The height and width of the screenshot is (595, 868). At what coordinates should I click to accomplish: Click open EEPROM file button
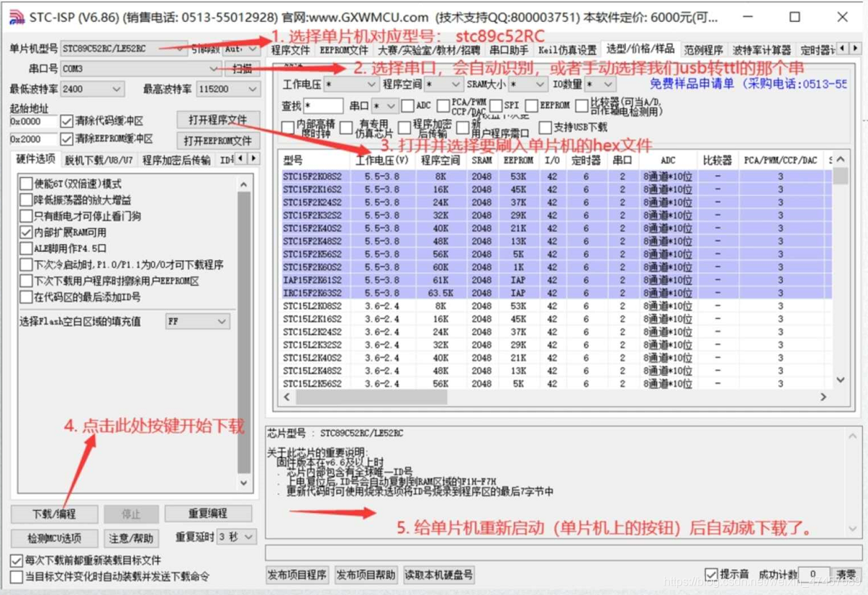click(x=218, y=141)
